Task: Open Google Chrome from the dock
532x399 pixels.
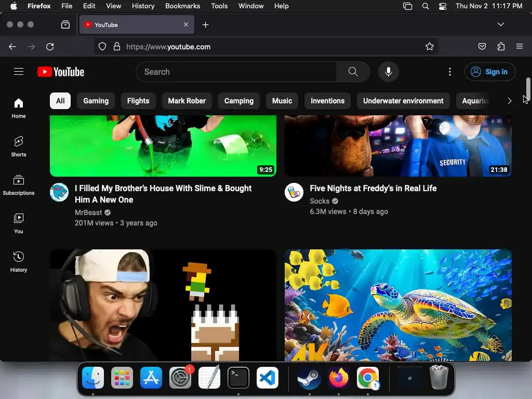Action: click(x=368, y=378)
